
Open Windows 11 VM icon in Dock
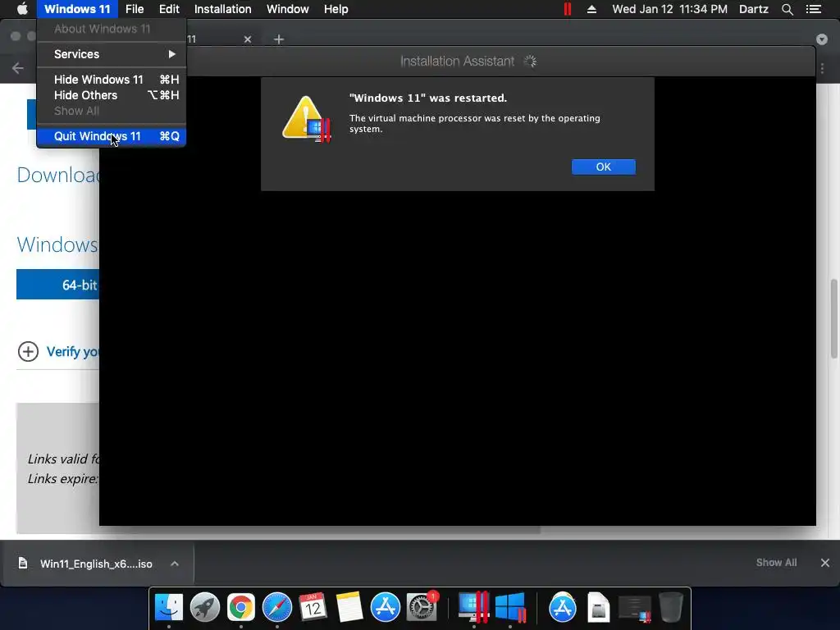[x=510, y=608]
